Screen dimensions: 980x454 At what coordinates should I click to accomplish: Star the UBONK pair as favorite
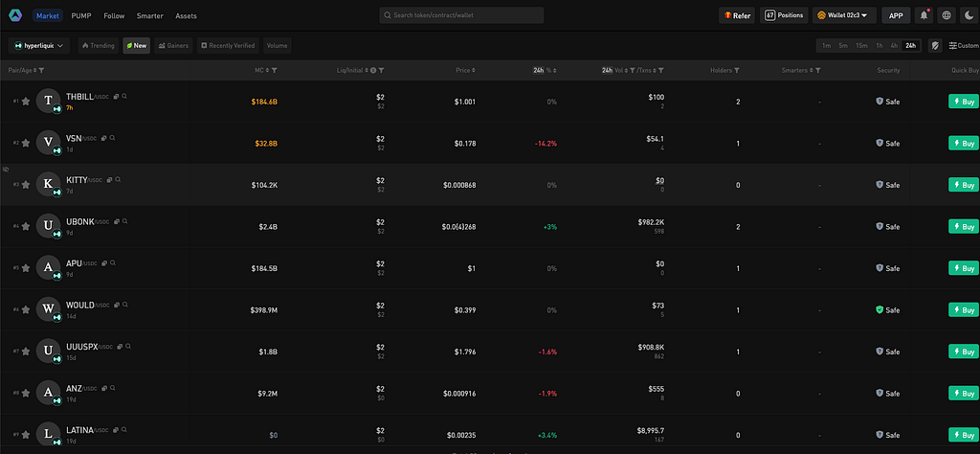(26, 226)
